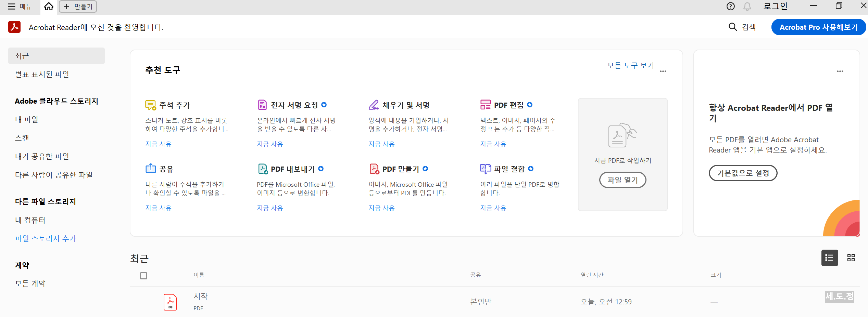Click 파일 스토리지 추가 link
This screenshot has height=317, width=868.
46,238
